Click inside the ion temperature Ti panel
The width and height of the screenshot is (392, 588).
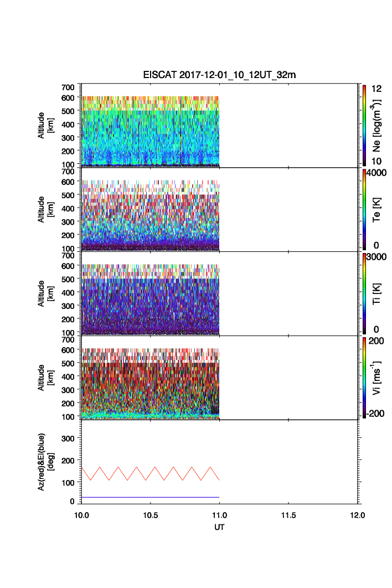pyautogui.click(x=150, y=299)
